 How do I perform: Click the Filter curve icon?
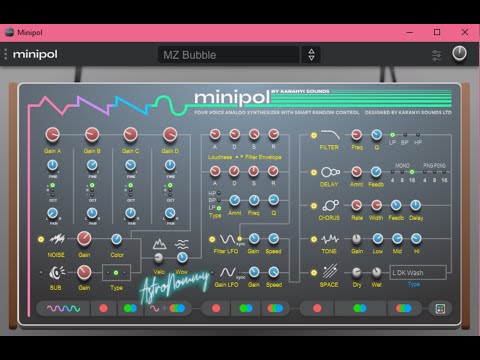click(x=330, y=135)
